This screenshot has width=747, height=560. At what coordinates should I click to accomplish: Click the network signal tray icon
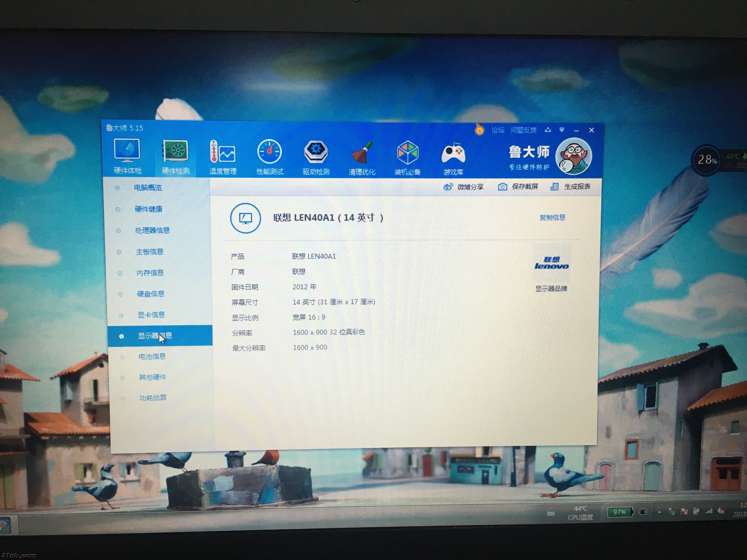point(708,511)
